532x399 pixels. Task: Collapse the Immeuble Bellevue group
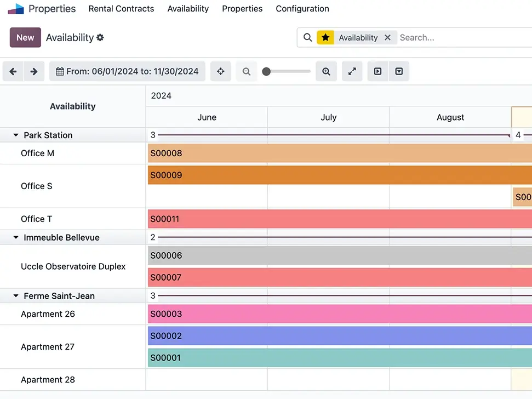[x=16, y=238]
